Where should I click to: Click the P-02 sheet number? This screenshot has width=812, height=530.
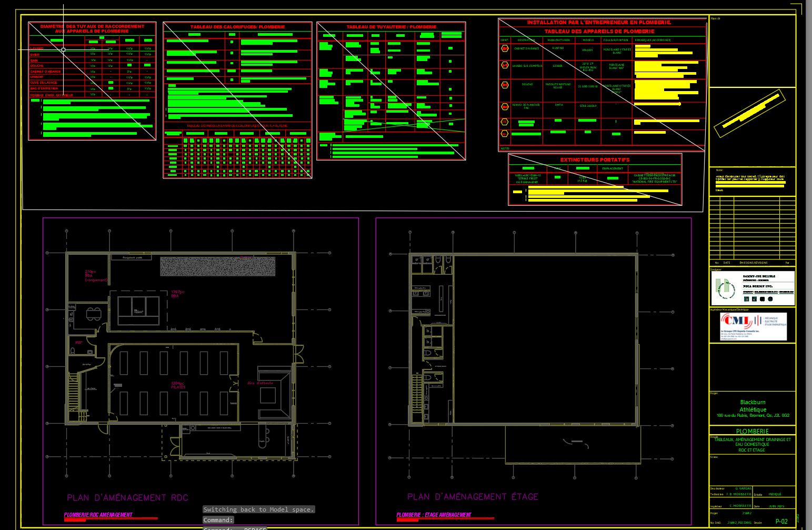click(781, 521)
